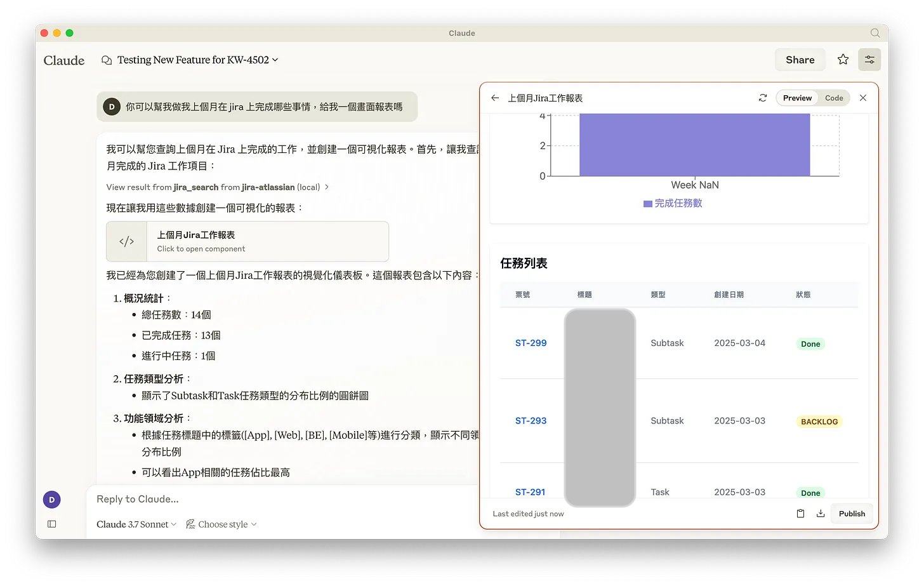Click the BACKLOG status badge

[819, 422]
